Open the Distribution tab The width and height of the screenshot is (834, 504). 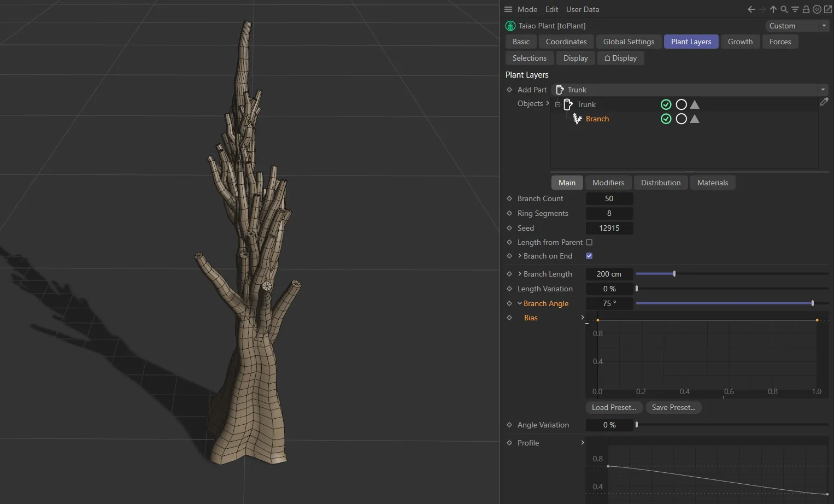[660, 183]
